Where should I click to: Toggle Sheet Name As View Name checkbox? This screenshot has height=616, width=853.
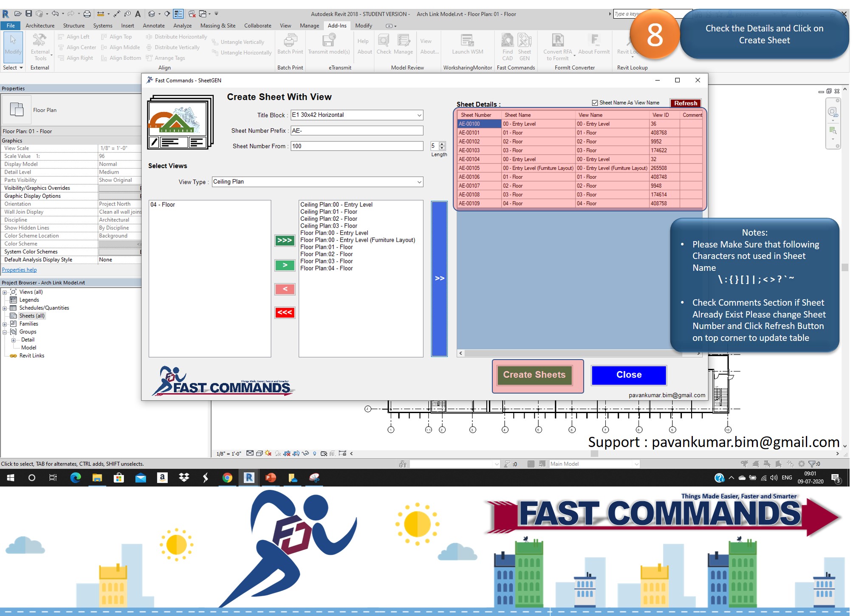coord(595,103)
